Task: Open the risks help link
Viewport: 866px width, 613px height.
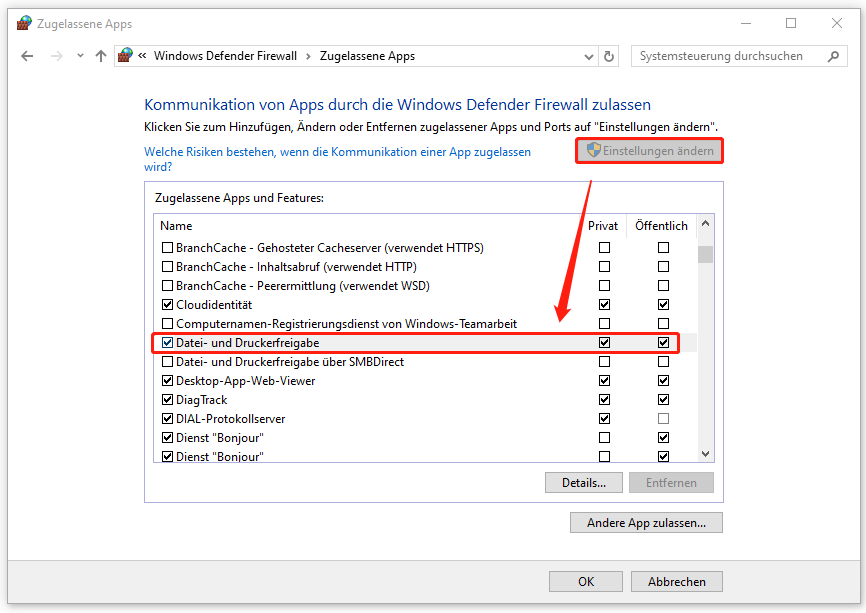Action: (x=337, y=159)
